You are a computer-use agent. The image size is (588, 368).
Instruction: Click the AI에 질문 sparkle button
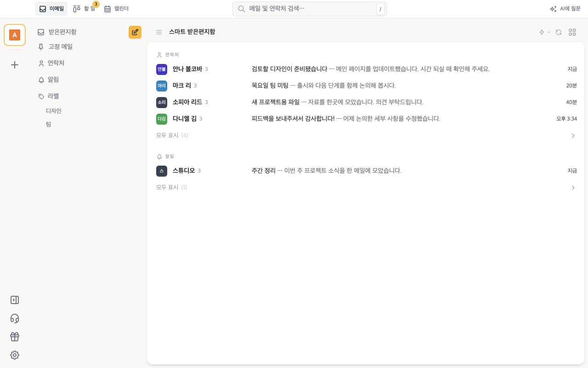point(565,9)
